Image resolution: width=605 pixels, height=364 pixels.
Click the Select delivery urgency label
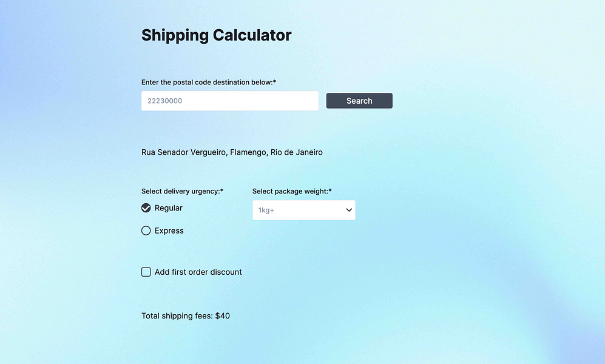tap(182, 191)
